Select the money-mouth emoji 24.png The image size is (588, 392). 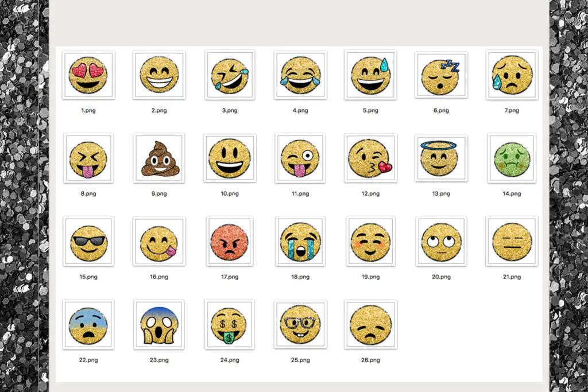(x=230, y=324)
